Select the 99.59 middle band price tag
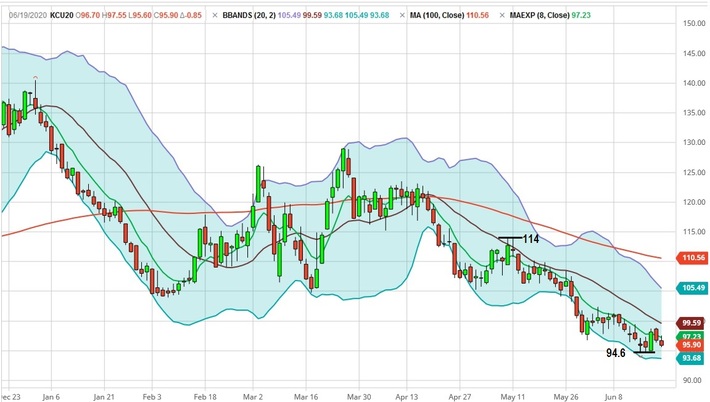This screenshot has width=710, height=402. click(x=691, y=323)
